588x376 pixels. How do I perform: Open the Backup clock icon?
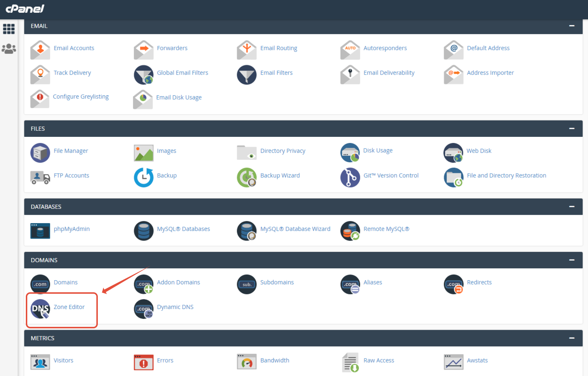[144, 177]
